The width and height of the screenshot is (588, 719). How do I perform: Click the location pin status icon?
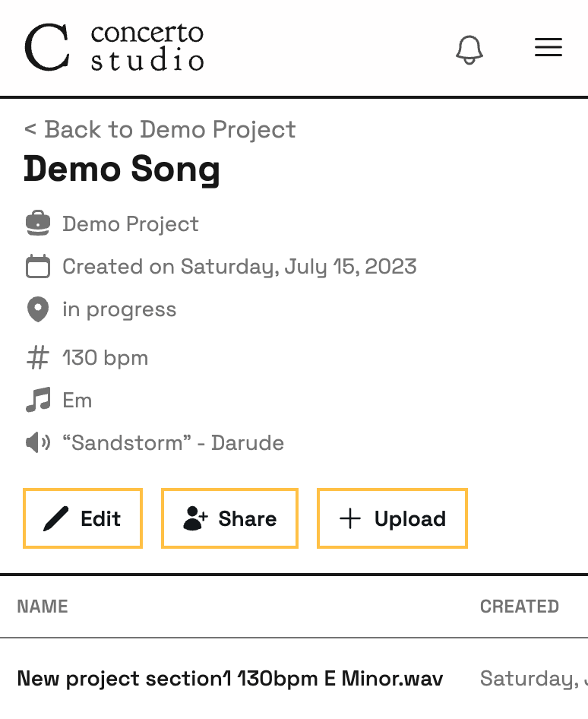click(x=37, y=309)
